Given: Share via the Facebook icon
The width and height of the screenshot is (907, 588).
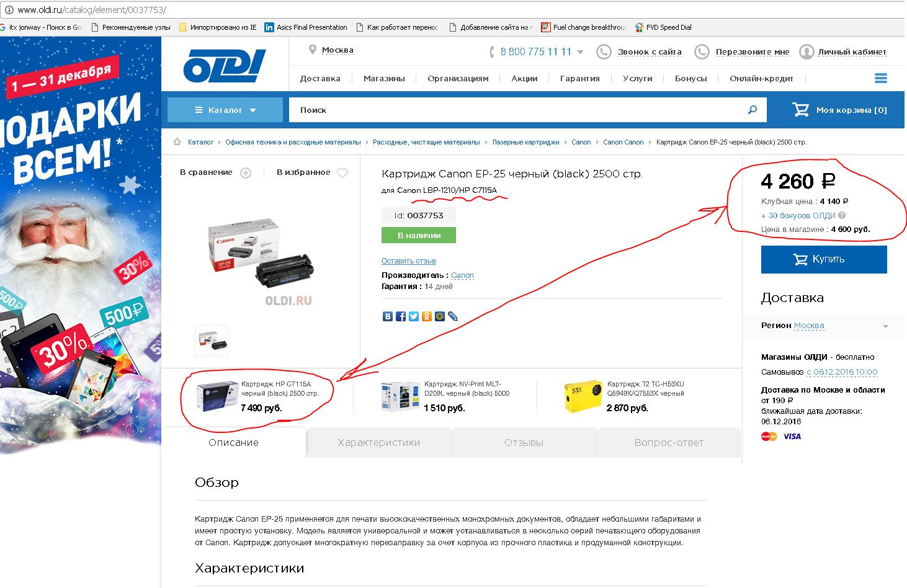Looking at the screenshot, I should 401,316.
